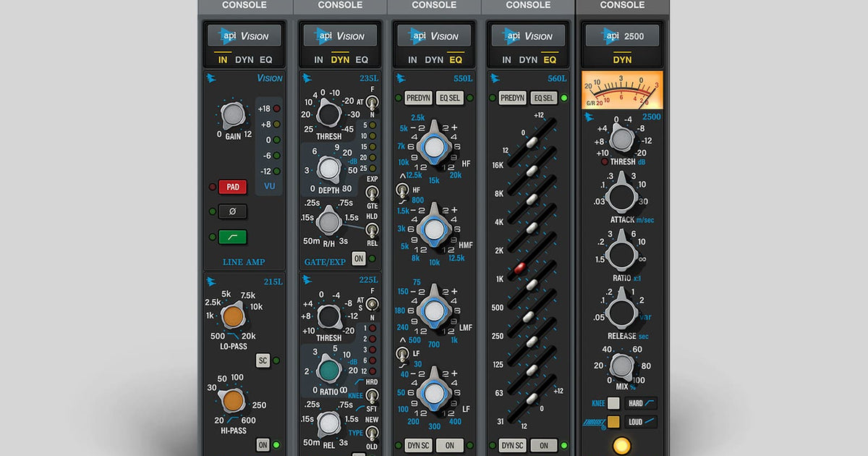This screenshot has height=456, width=868.
Task: Click the api Vision logo on the leftmost strip
Action: (244, 35)
